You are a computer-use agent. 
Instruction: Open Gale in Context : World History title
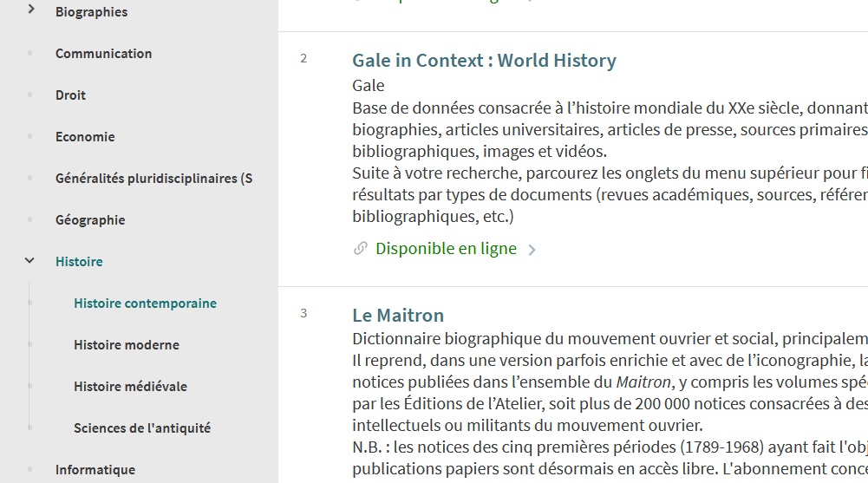click(x=484, y=61)
